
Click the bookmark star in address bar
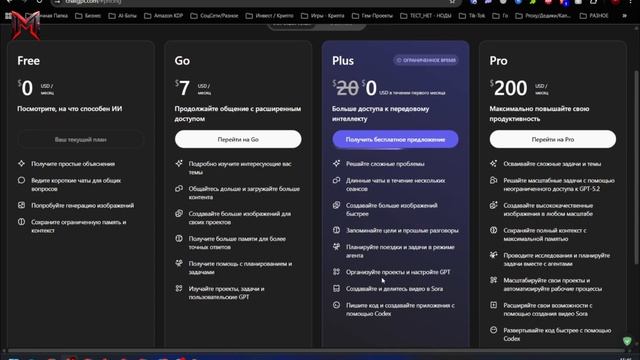[x=452, y=2]
